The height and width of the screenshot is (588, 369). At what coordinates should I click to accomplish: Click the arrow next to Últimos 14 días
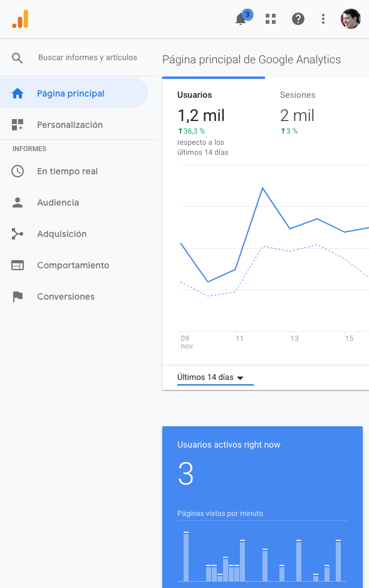(241, 378)
